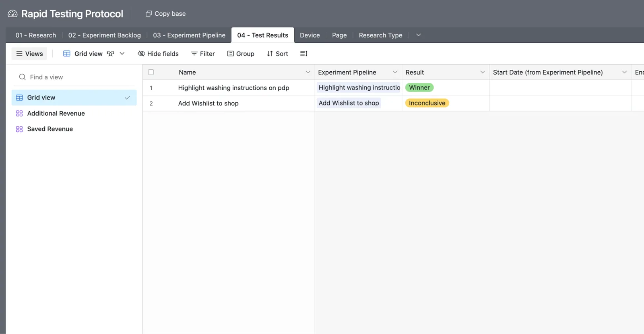The height and width of the screenshot is (334, 644).
Task: Switch to the Research Type tab
Action: pyautogui.click(x=381, y=35)
